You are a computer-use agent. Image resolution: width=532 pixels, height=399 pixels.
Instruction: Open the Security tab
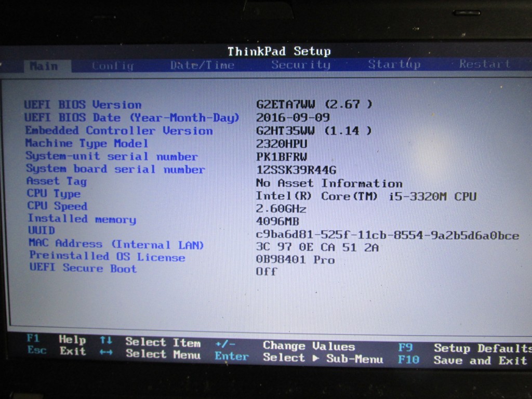coord(301,64)
